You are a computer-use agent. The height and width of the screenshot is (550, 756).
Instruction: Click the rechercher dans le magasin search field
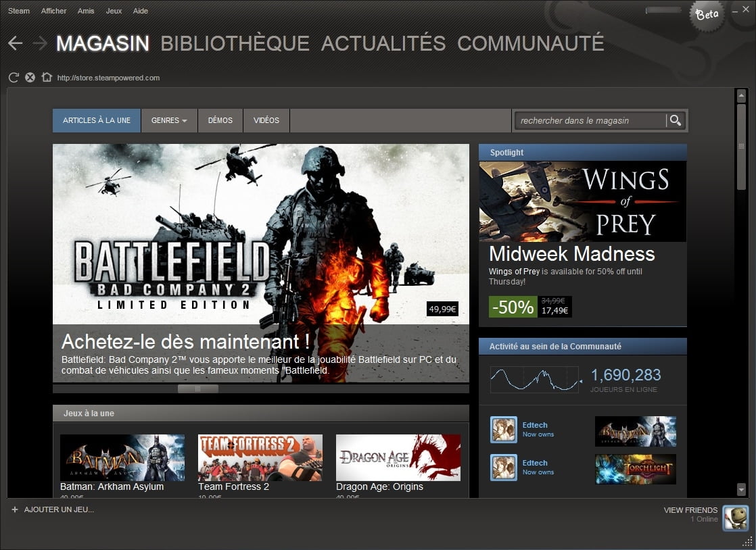[x=588, y=120]
